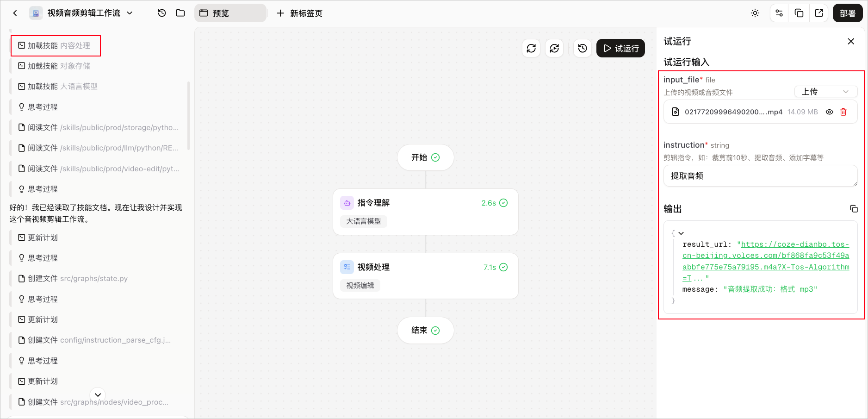This screenshot has width=868, height=419.
Task: Toggle the light theme sun icon
Action: [x=755, y=13]
